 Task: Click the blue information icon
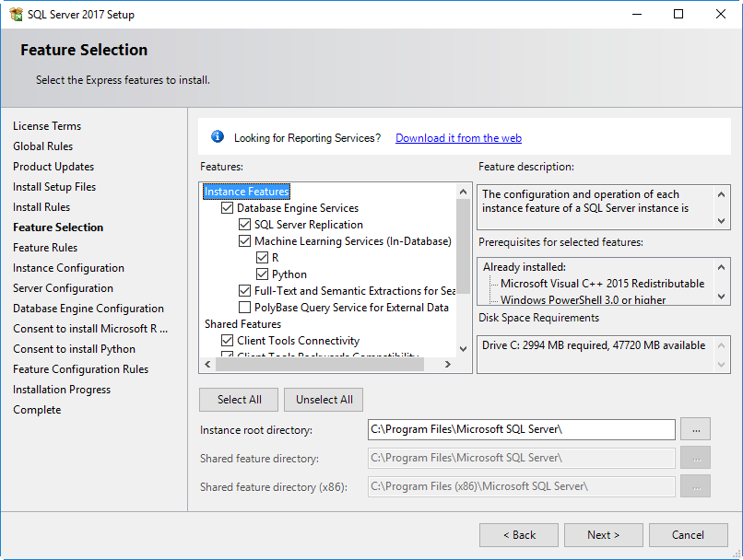click(x=218, y=137)
